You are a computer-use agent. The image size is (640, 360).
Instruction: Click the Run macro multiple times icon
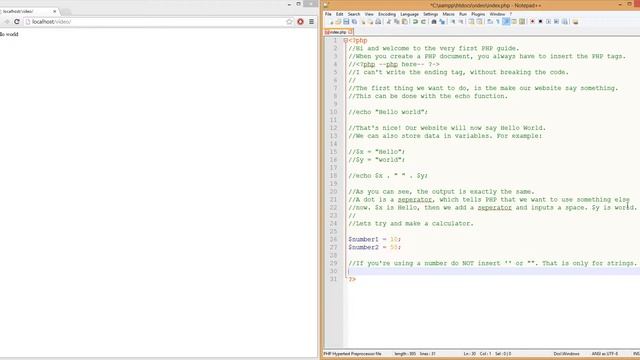tap(556, 22)
